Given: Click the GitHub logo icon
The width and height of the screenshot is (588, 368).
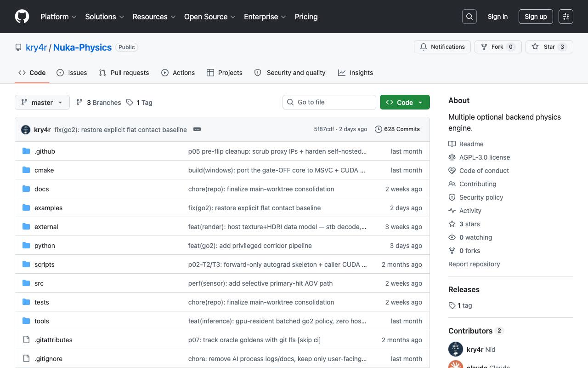Looking at the screenshot, I should [x=22, y=17].
